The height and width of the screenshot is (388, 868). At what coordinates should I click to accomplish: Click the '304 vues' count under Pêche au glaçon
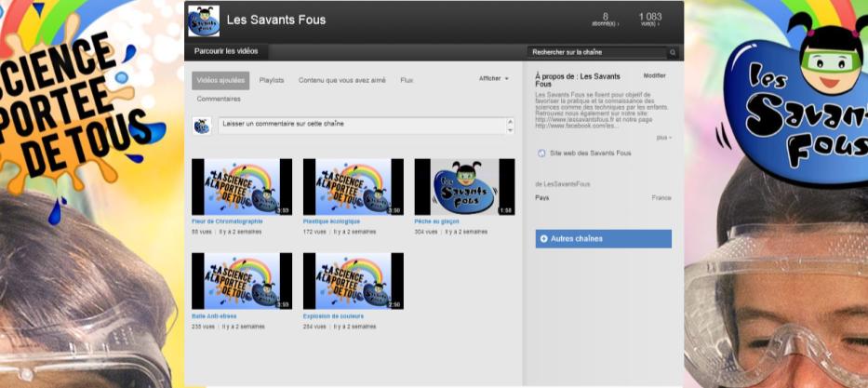(426, 232)
